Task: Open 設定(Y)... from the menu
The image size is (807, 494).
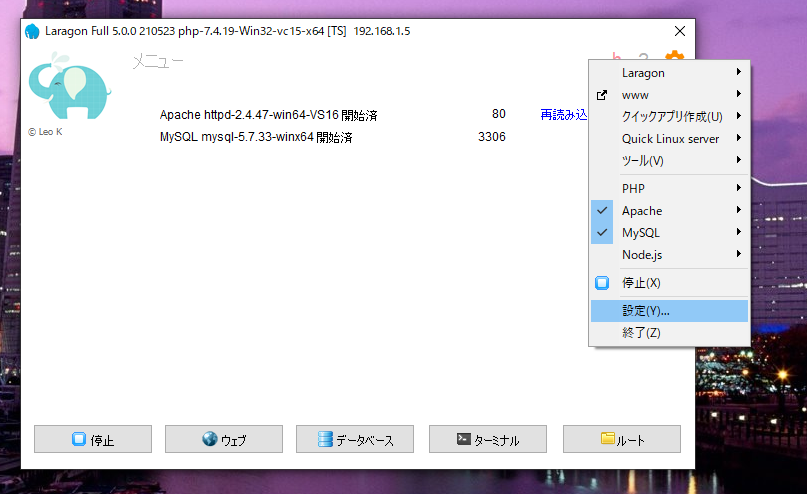Action: 669,311
